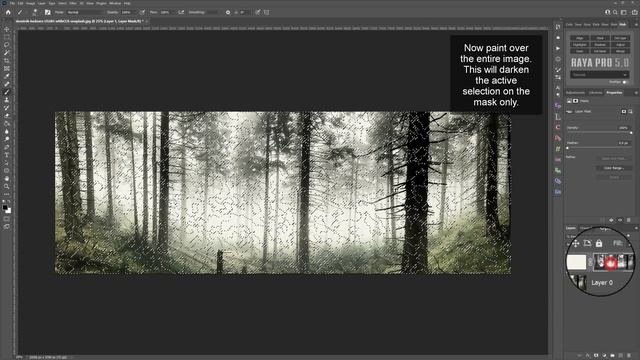The image size is (640, 360).
Task: Select the Dodge tool
Action: point(7,139)
